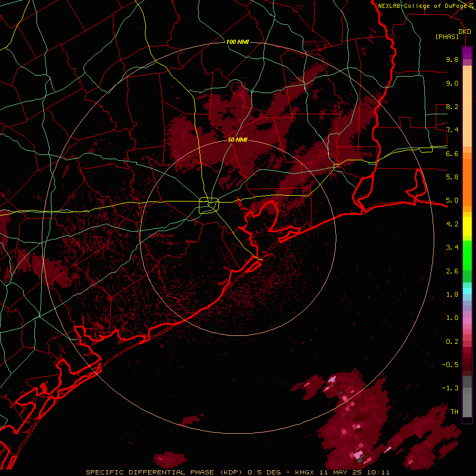Click the 3.4 value on the scale

pos(452,248)
